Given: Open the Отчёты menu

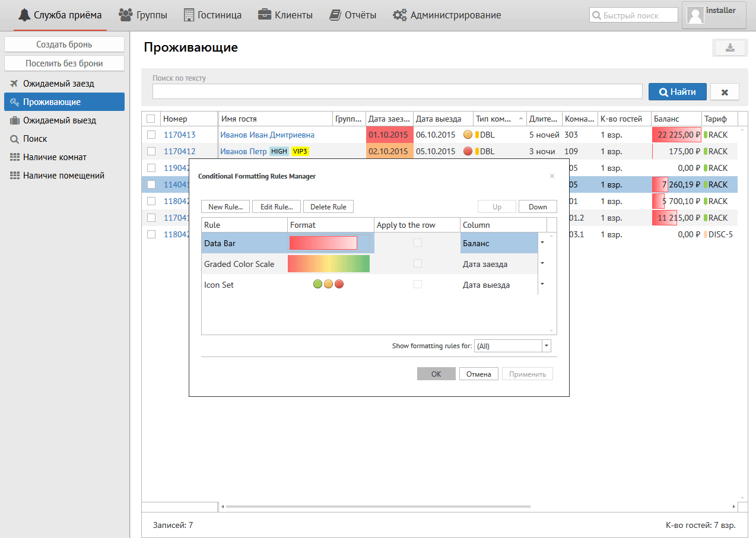Looking at the screenshot, I should tap(353, 15).
